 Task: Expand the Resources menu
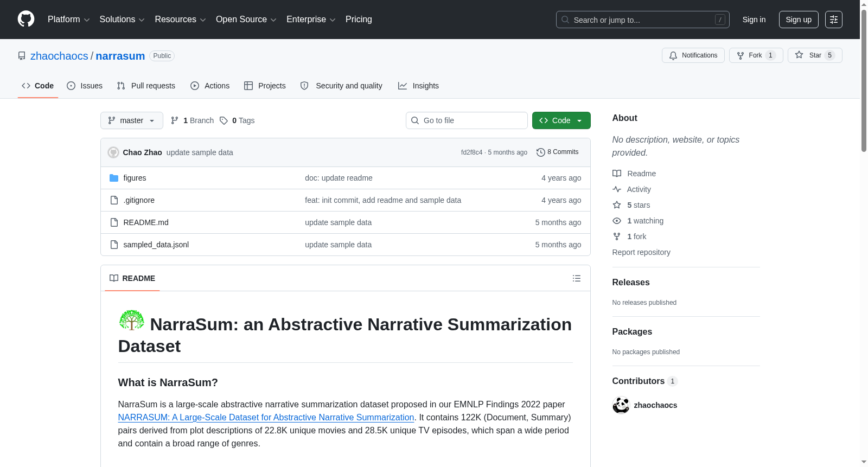point(180,20)
